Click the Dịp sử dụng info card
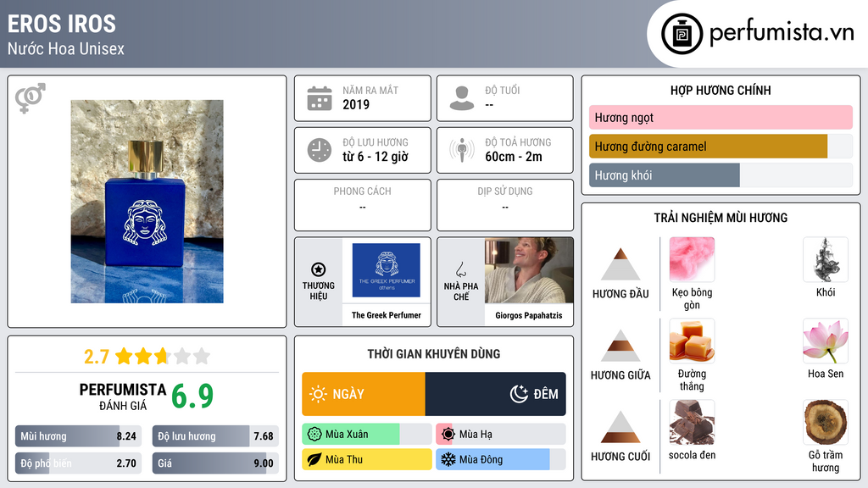Image resolution: width=868 pixels, height=488 pixels. [x=505, y=205]
